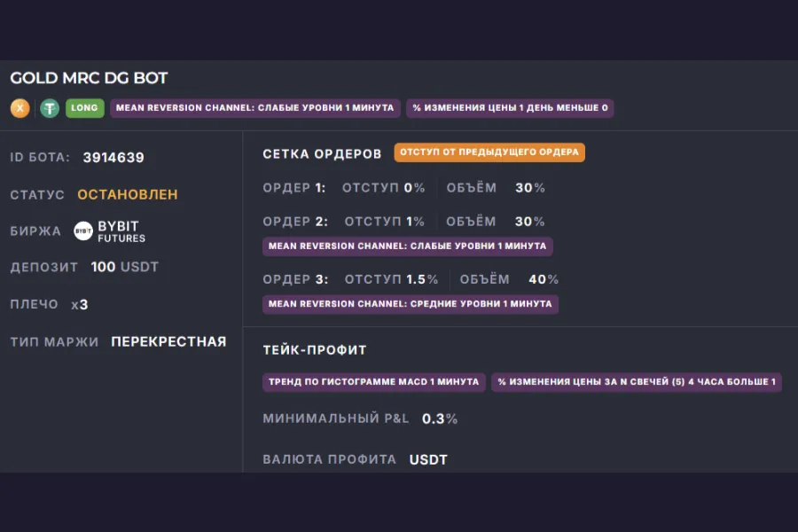Select the Mean Reversion tag under Ордер 2
This screenshot has height=532, width=798.
[x=407, y=246]
